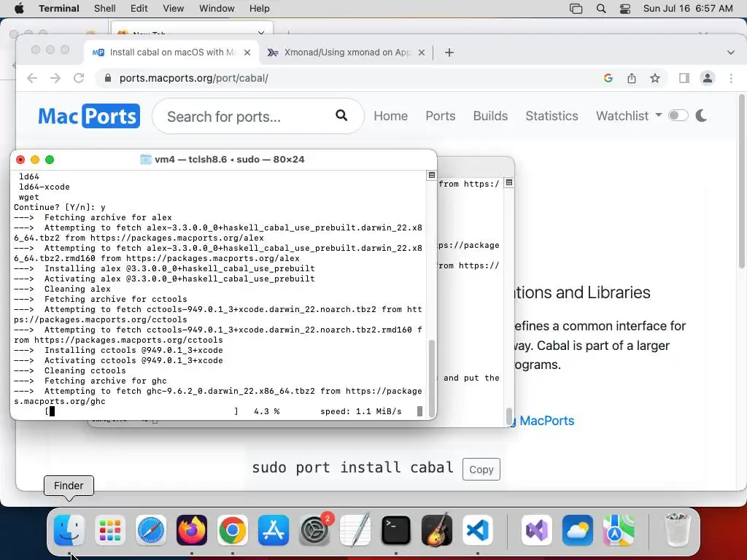Screen dimensions: 747x560
Task: Copy the sudo port install cabal command
Action: (481, 470)
